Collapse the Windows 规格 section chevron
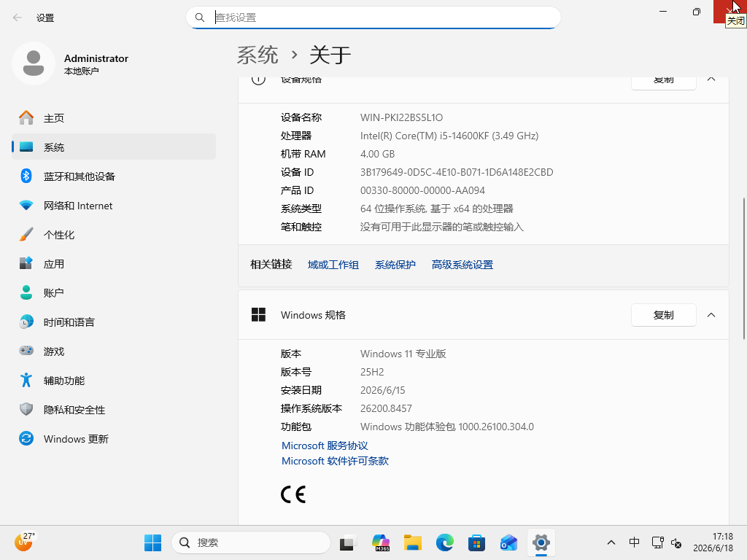747x560 pixels. [711, 315]
